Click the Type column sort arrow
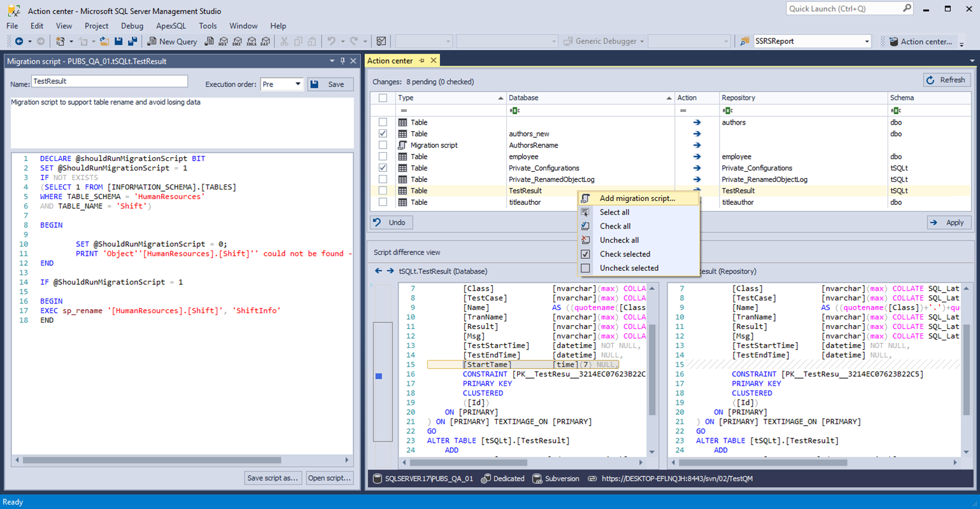The height and width of the screenshot is (509, 980). (x=501, y=98)
